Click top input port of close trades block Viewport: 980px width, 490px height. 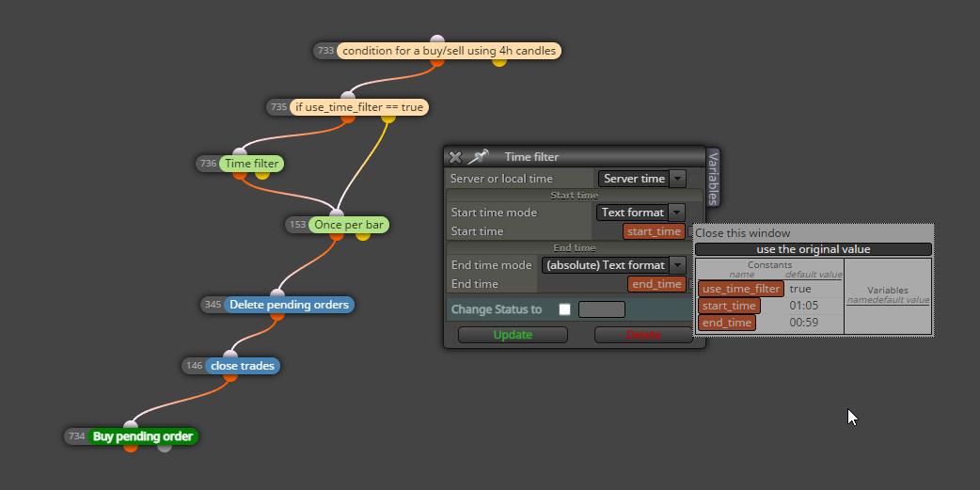pos(230,355)
